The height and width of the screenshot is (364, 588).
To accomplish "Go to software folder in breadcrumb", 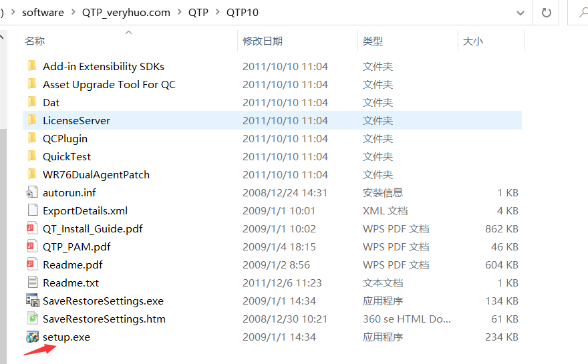I will click(43, 13).
